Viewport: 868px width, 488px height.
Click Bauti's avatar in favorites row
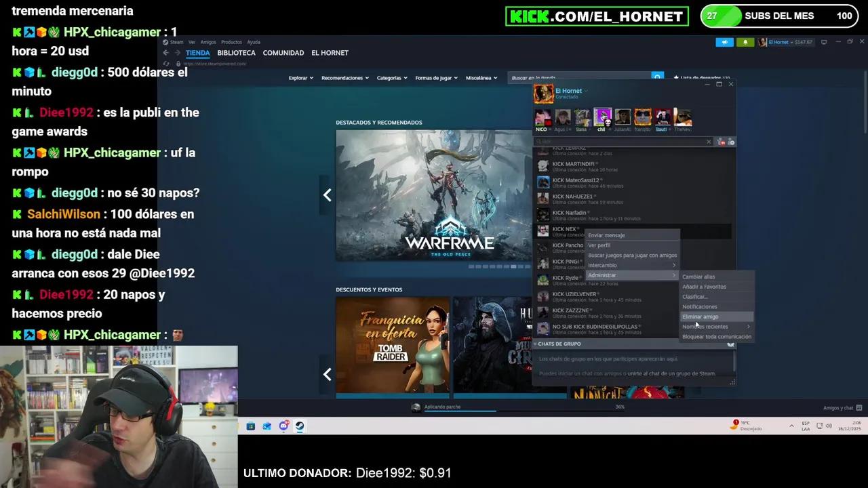[662, 118]
